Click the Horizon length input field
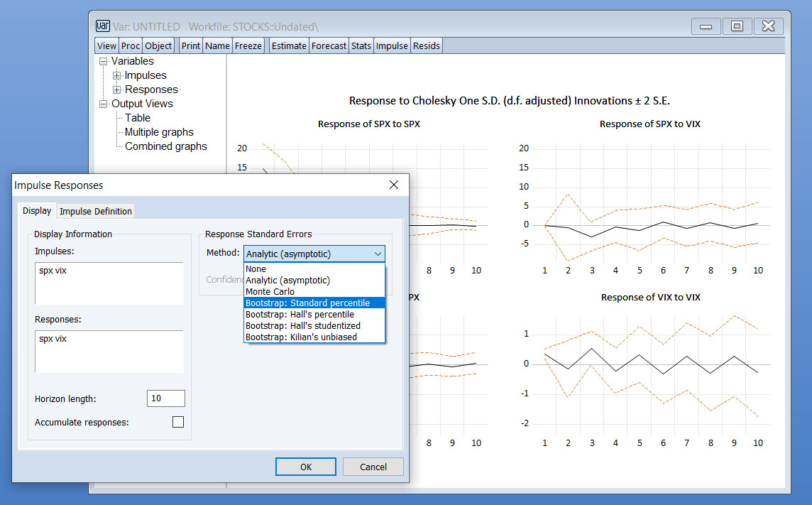Screen dimensions: 812x505 (166, 398)
